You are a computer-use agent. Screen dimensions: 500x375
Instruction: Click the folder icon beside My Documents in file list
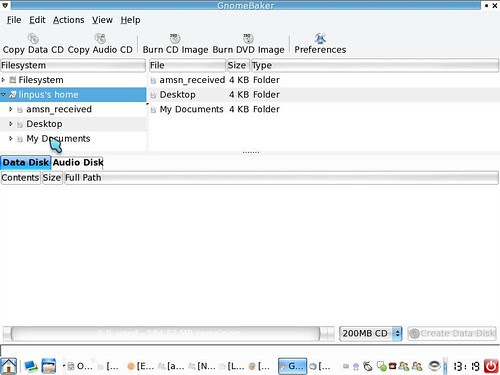click(x=153, y=110)
